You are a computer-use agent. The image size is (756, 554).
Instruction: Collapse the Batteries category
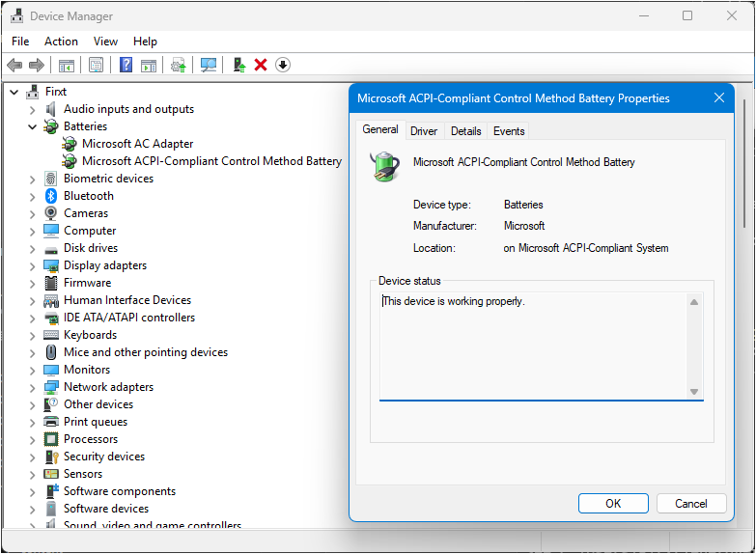coord(32,126)
